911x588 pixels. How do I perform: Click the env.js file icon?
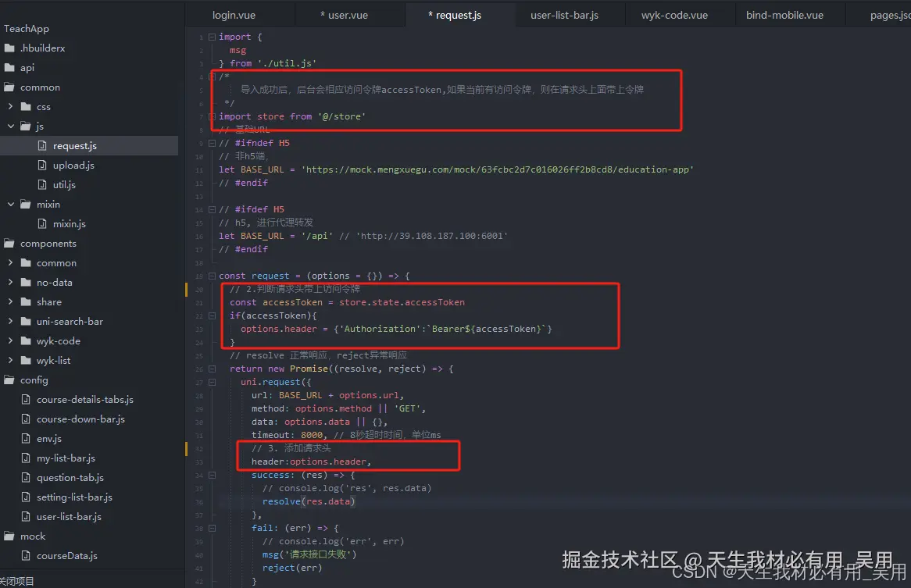pos(26,438)
